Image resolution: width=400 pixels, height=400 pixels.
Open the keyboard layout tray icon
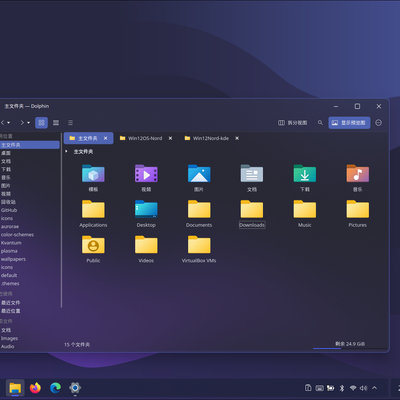[319, 388]
